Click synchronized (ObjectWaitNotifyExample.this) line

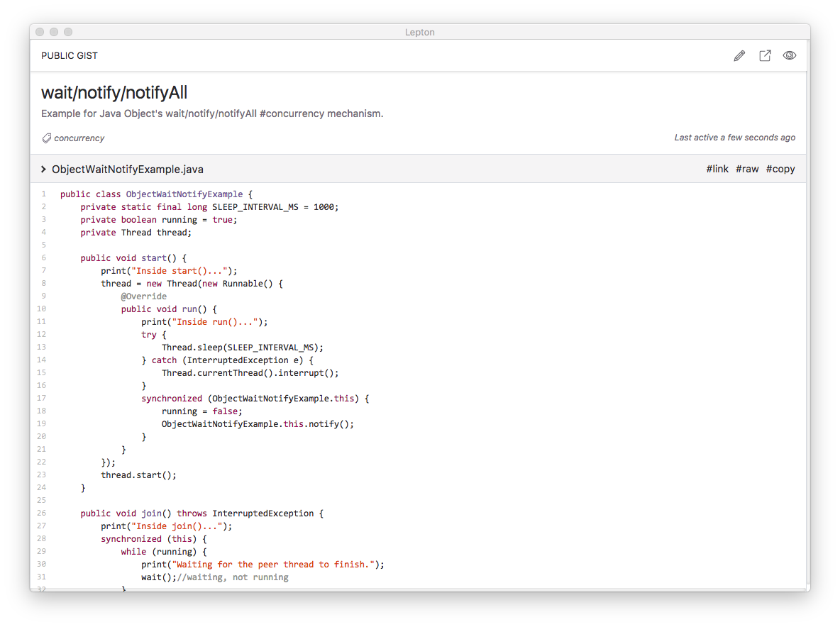tap(255, 399)
